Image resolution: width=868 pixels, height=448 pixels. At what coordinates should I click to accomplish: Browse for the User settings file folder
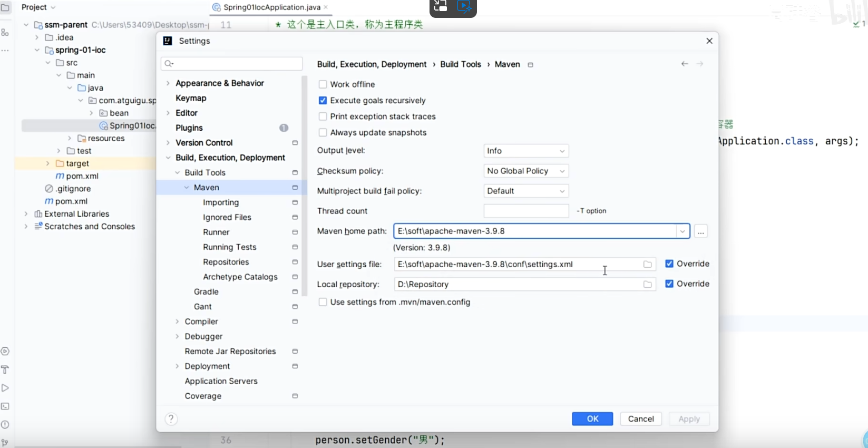tap(647, 265)
